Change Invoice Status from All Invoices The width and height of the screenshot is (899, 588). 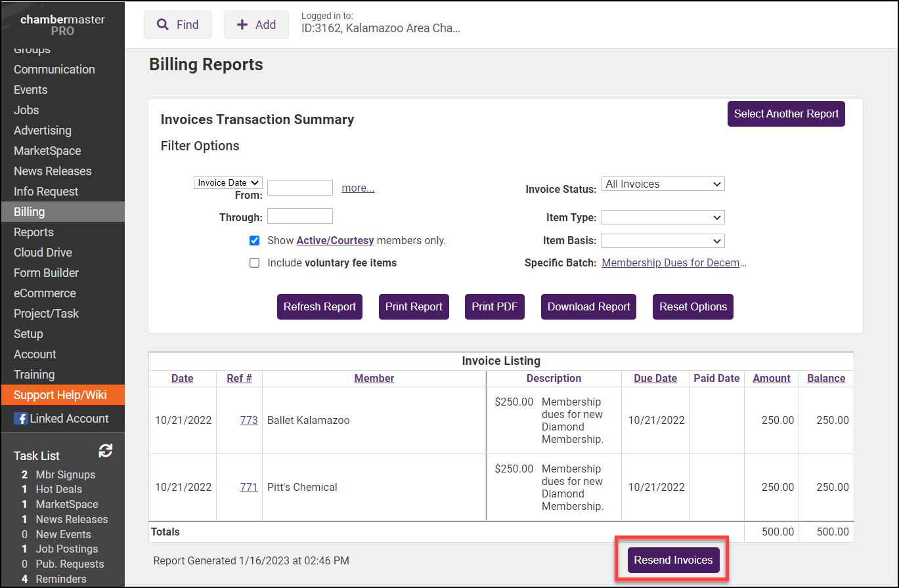[x=663, y=184]
